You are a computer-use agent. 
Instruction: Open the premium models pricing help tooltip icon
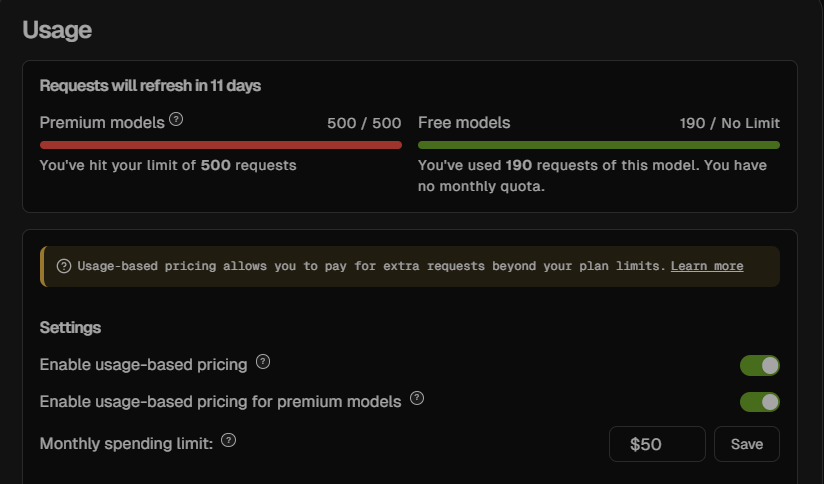tap(417, 398)
